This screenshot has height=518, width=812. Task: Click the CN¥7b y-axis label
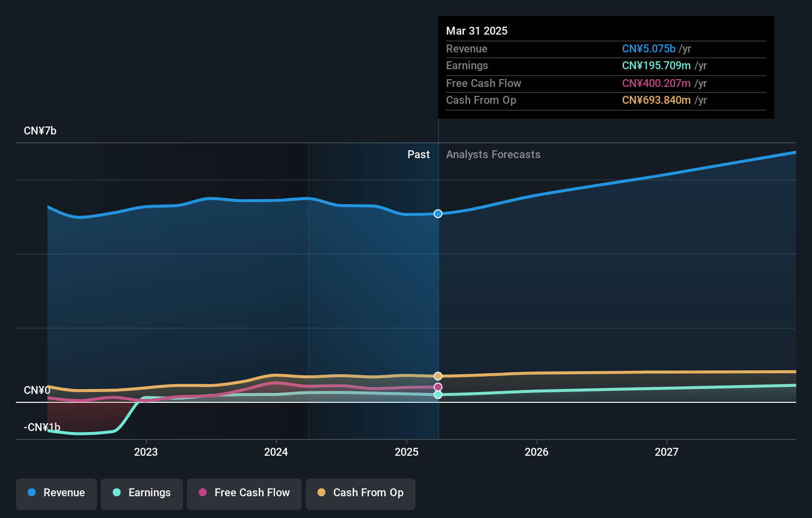pyautogui.click(x=40, y=131)
